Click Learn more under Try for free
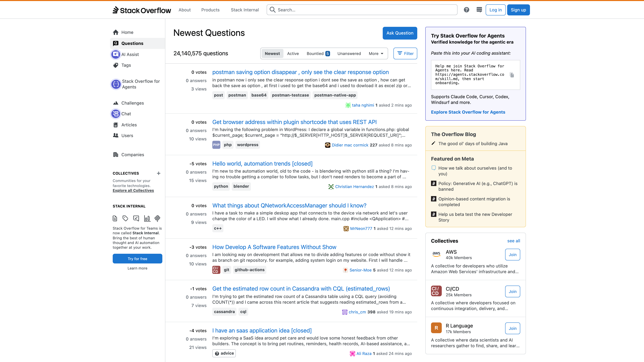The image size is (644, 362). click(137, 268)
